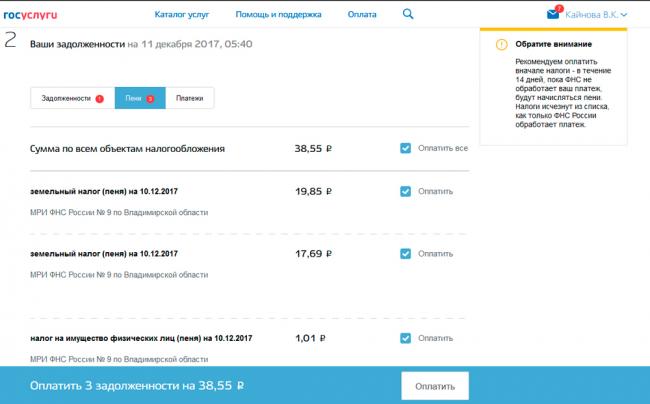650x404 pixels.
Task: Select the Пени tab
Action: click(140, 98)
